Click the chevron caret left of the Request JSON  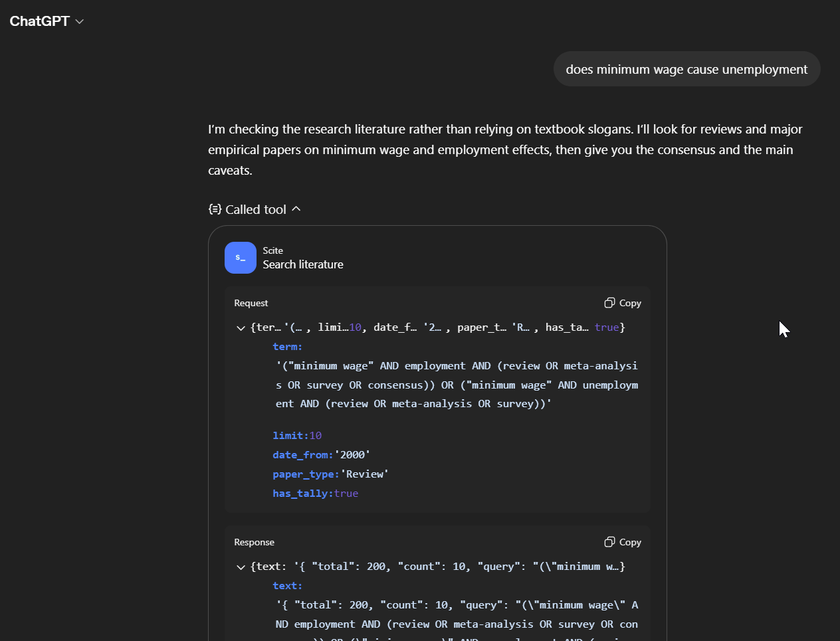coord(241,327)
